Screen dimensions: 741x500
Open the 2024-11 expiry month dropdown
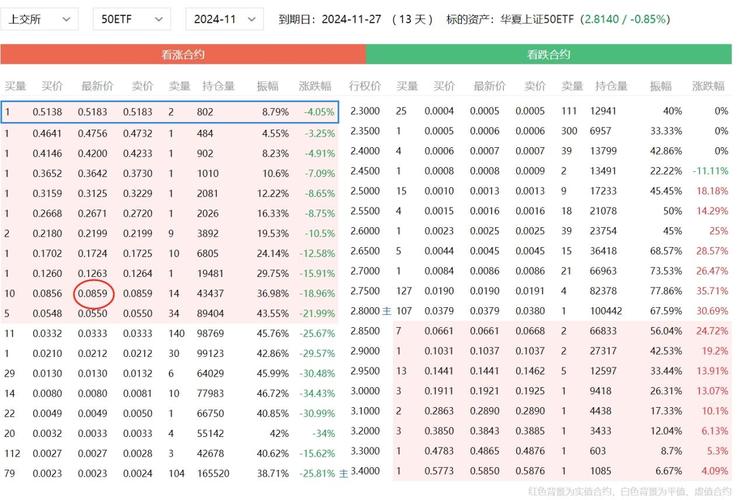coord(224,19)
